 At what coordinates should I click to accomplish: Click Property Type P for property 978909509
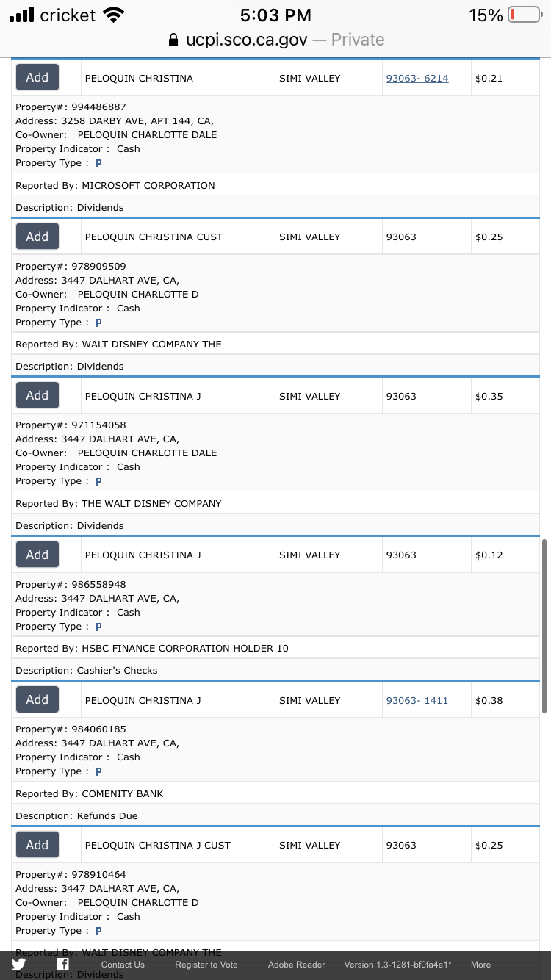point(98,323)
